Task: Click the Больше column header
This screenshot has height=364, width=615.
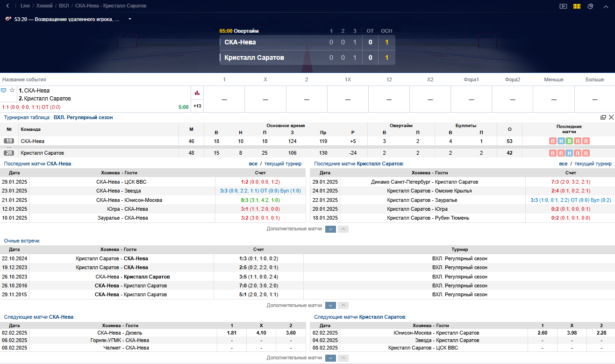Action: (594, 79)
